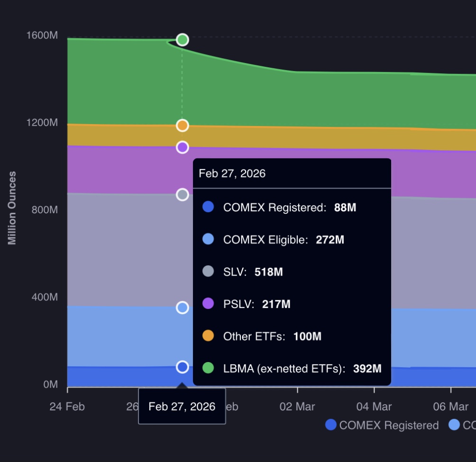Image resolution: width=476 pixels, height=462 pixels.
Task: Click the orange Other ETFs tooltip swatch
Action: (208, 336)
